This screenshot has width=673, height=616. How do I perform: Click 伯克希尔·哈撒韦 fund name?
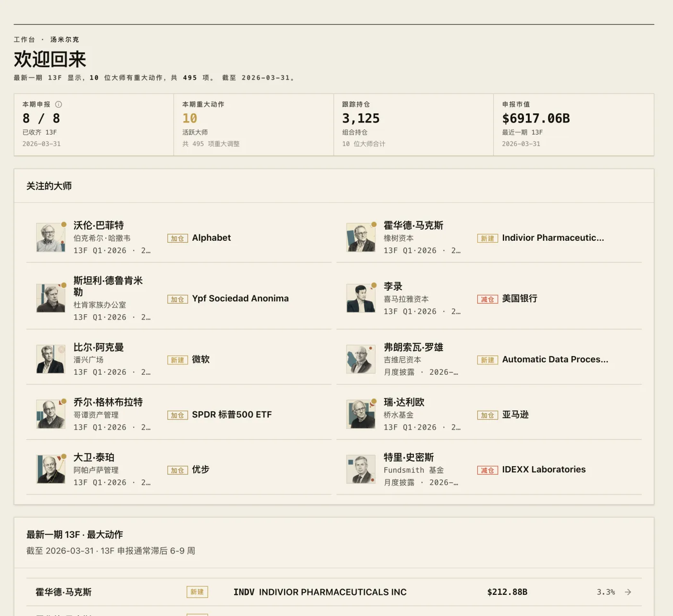pos(102,238)
